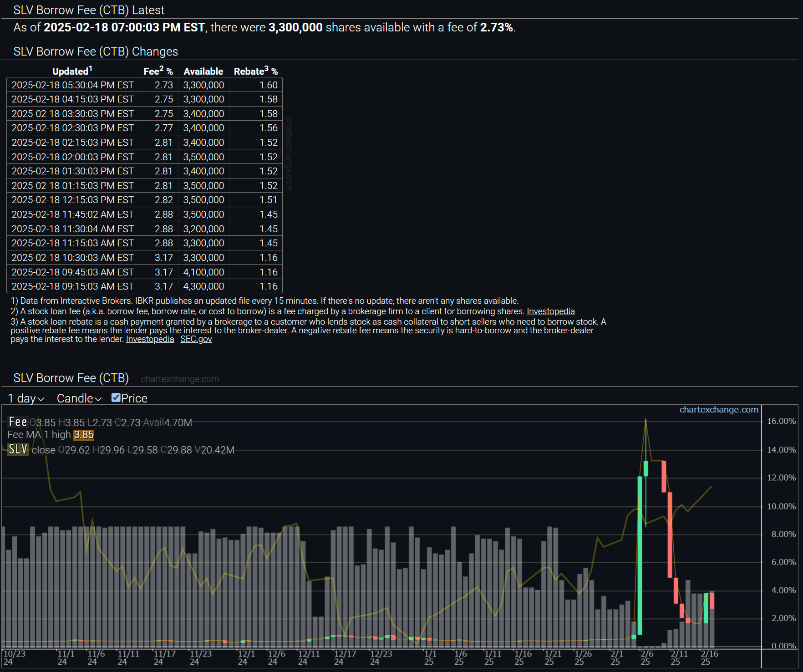Image resolution: width=803 pixels, height=672 pixels.
Task: Click the Fee % column header
Action: click(x=158, y=71)
